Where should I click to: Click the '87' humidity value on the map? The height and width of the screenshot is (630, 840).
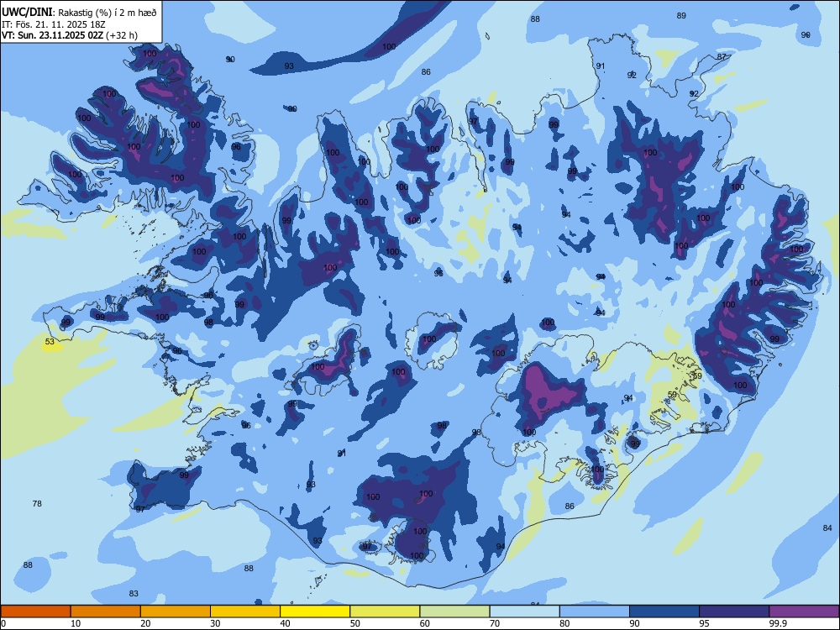point(722,57)
